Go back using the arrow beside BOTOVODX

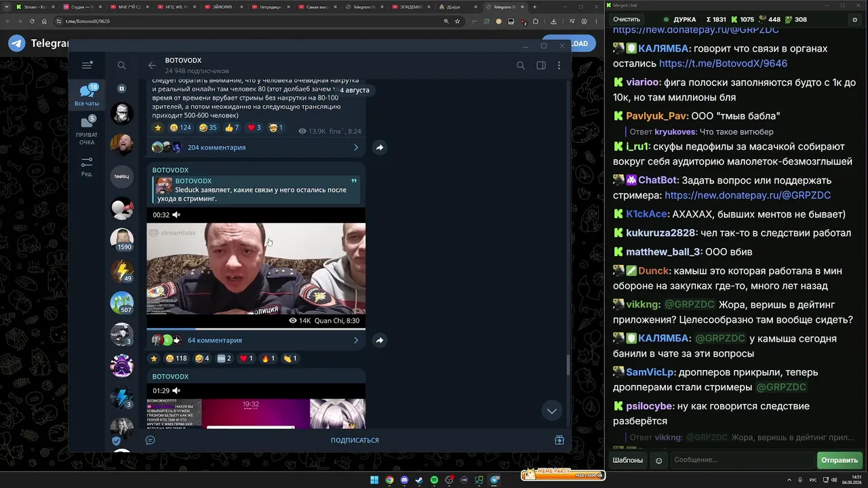click(152, 65)
